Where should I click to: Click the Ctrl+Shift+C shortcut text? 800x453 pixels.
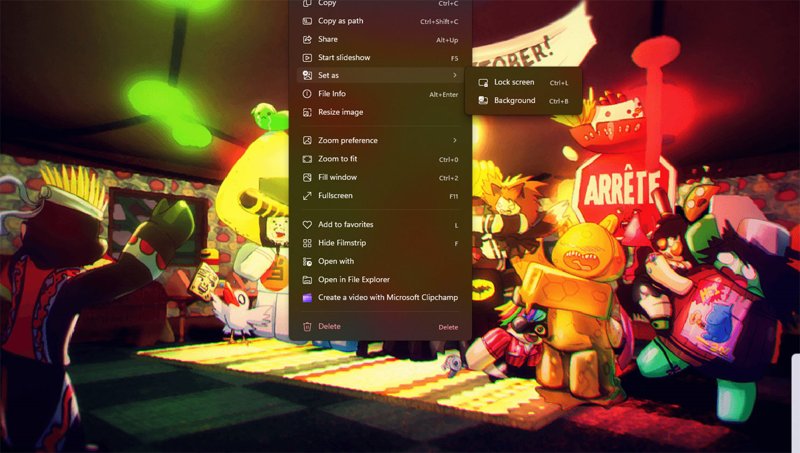pyautogui.click(x=439, y=21)
